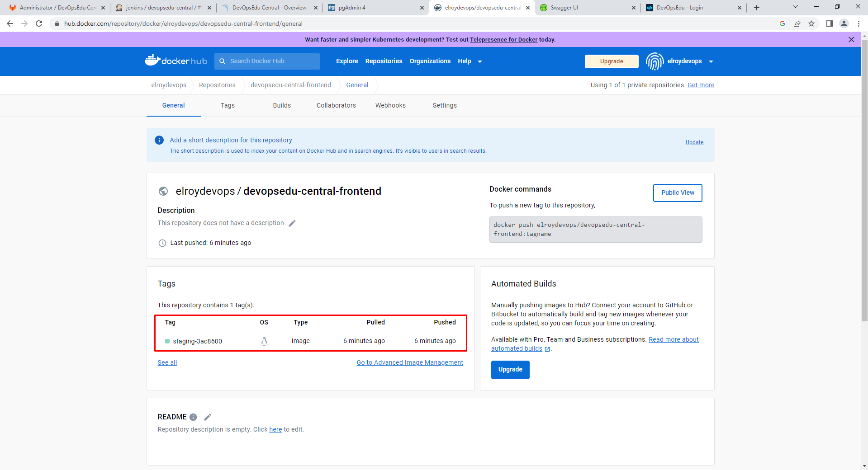Select the General tab
The height and width of the screenshot is (470, 868).
tap(173, 105)
